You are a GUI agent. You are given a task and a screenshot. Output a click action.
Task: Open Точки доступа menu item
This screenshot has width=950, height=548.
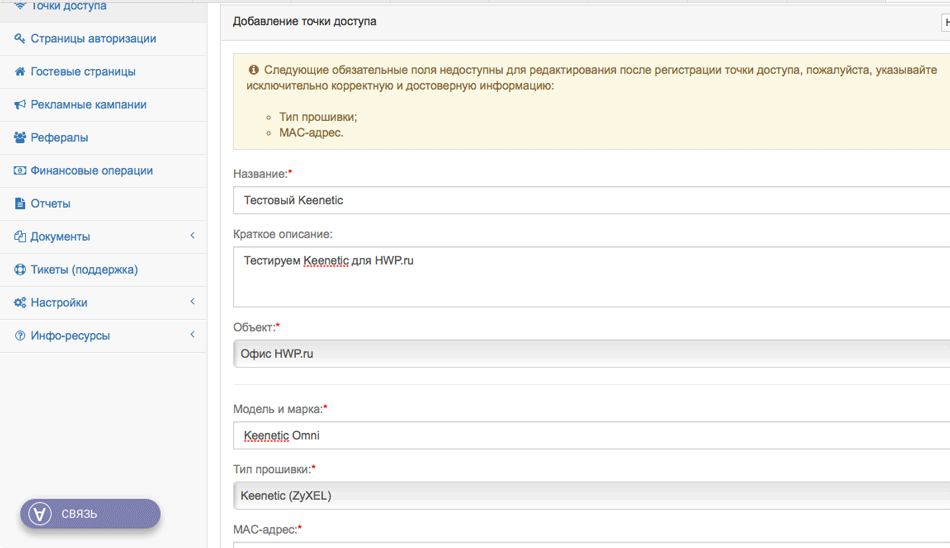coord(68,7)
